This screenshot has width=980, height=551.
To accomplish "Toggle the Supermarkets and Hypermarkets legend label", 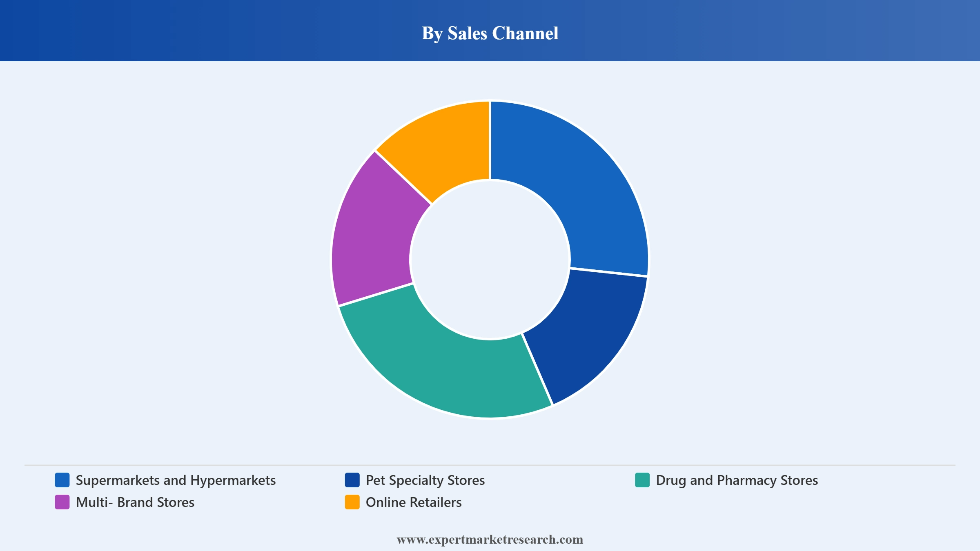I will [x=176, y=480].
